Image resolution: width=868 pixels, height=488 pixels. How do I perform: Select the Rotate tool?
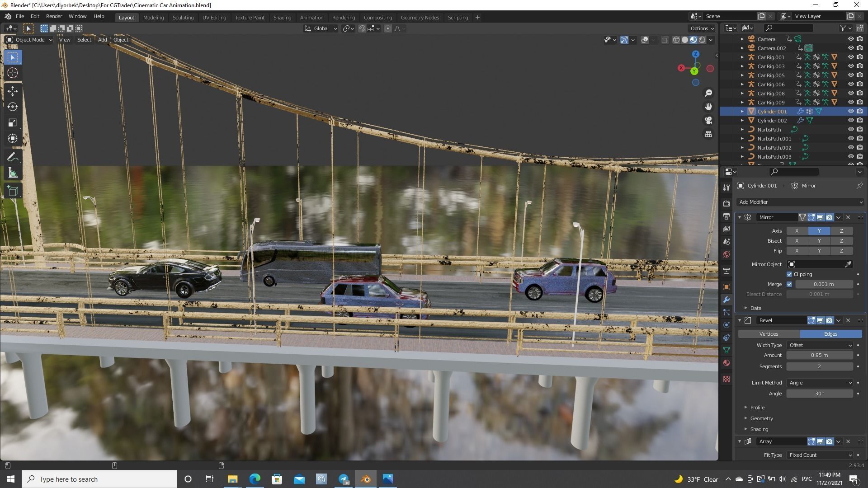(x=13, y=107)
